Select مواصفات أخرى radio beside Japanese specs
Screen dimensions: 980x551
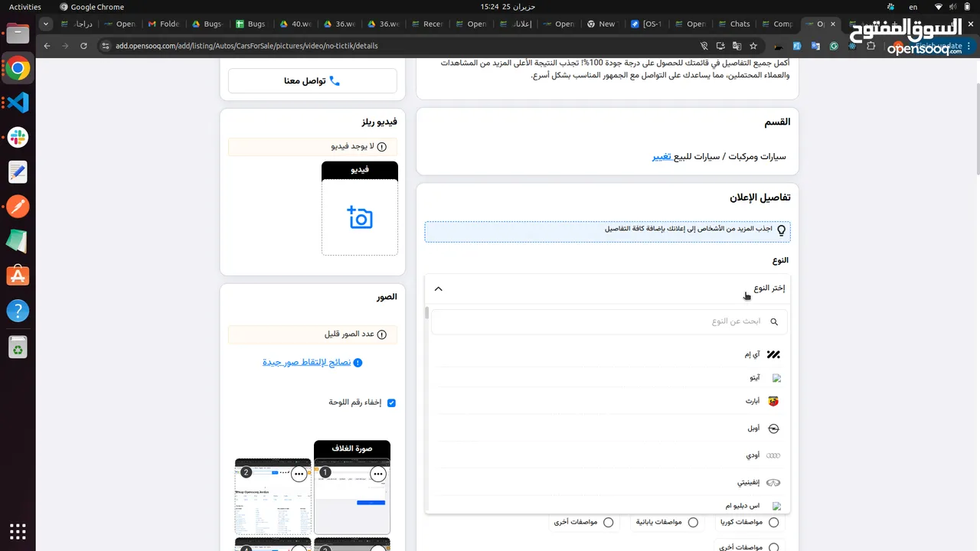(x=608, y=523)
